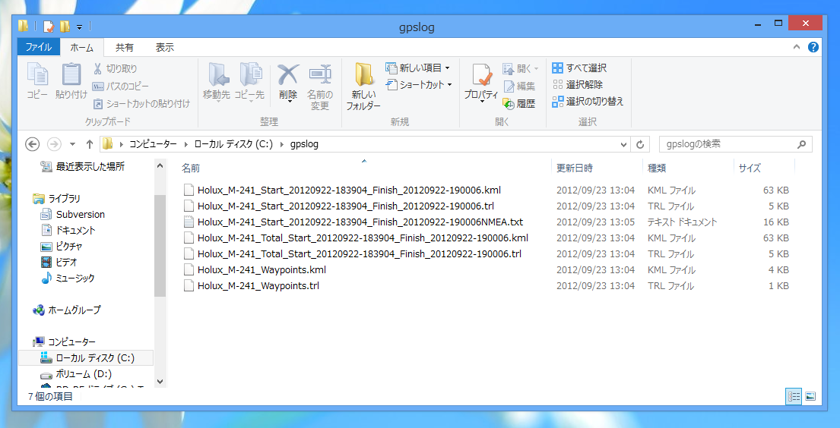Screen dimensions: 840x428
Task: Open the File (ファイル) tab
Action: pos(39,47)
